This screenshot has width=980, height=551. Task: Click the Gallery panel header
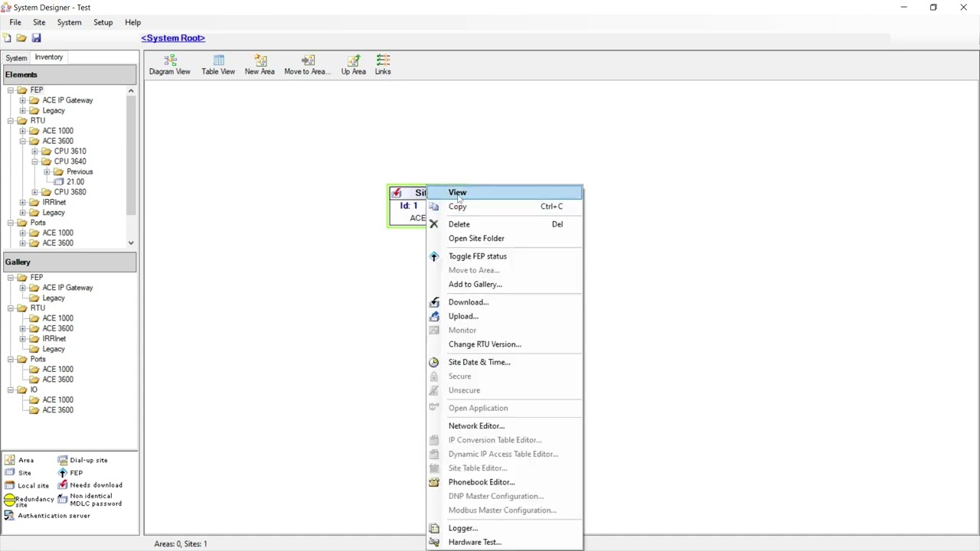pyautogui.click(x=70, y=262)
